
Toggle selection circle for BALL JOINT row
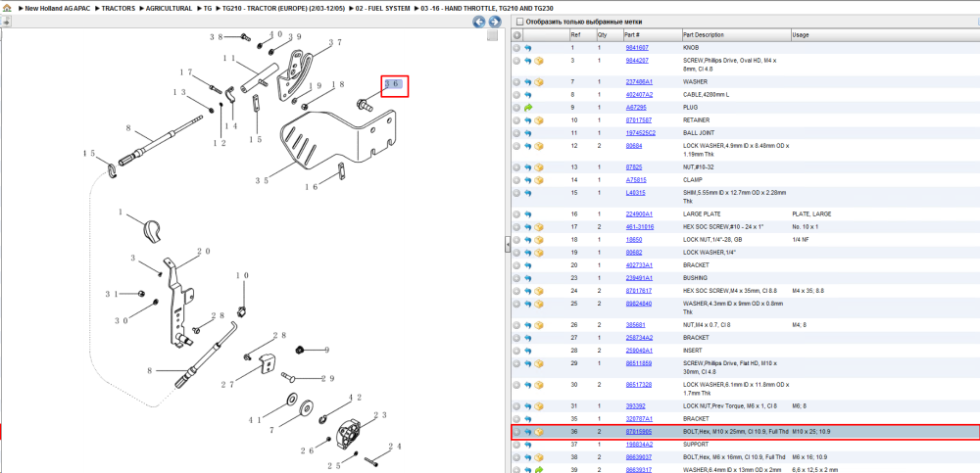click(516, 133)
